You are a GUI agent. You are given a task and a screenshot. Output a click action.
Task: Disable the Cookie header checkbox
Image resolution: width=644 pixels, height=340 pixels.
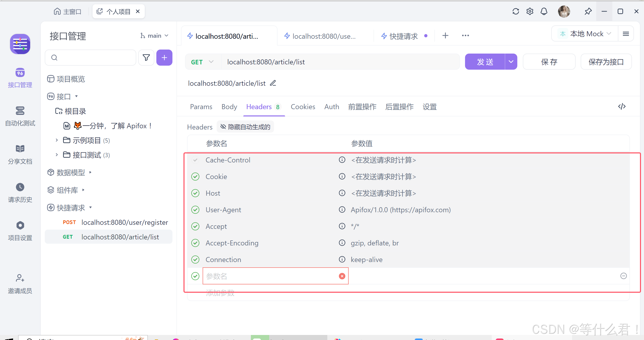[195, 176]
